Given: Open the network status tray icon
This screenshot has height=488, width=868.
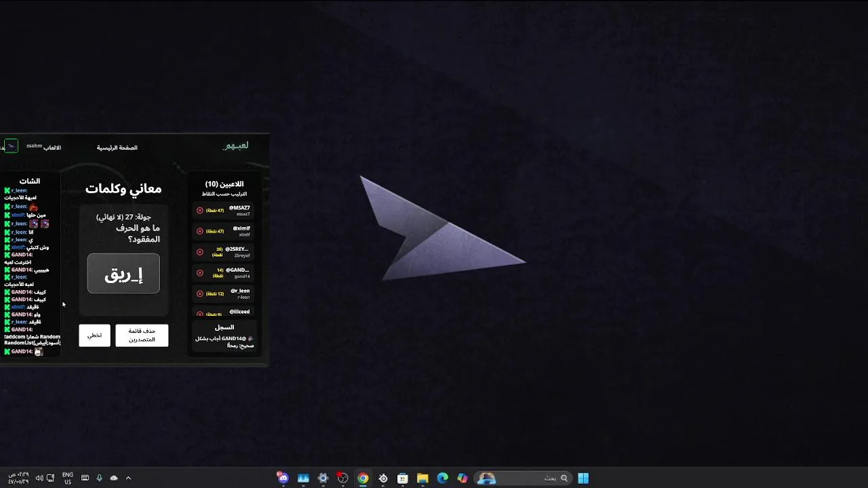Looking at the screenshot, I should [51, 478].
